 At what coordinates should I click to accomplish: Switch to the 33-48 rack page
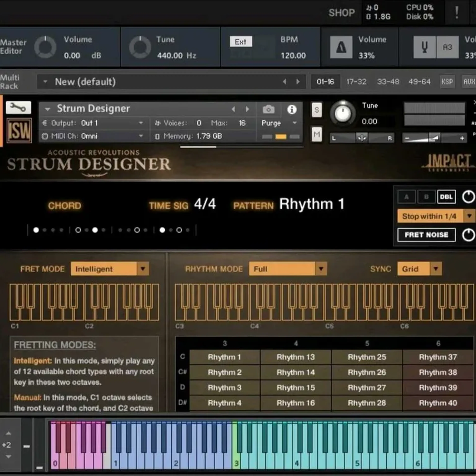(388, 82)
